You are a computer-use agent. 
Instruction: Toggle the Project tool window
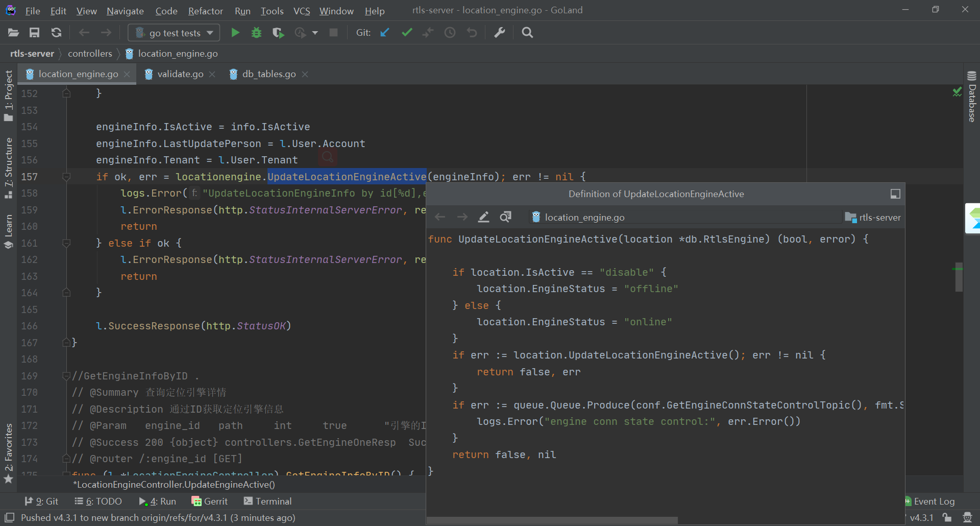click(8, 95)
